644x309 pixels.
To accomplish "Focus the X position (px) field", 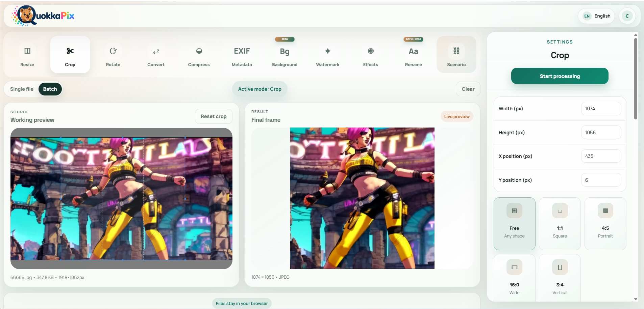I will (601, 156).
